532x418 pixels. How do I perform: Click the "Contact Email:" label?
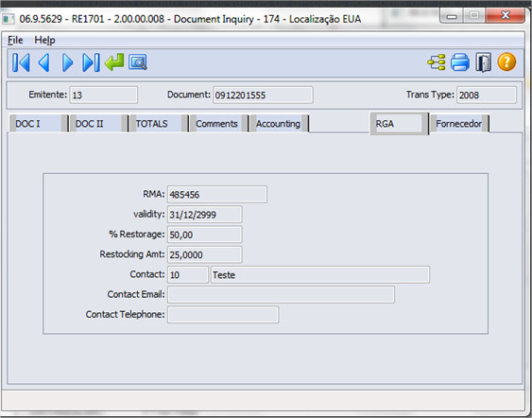[136, 294]
